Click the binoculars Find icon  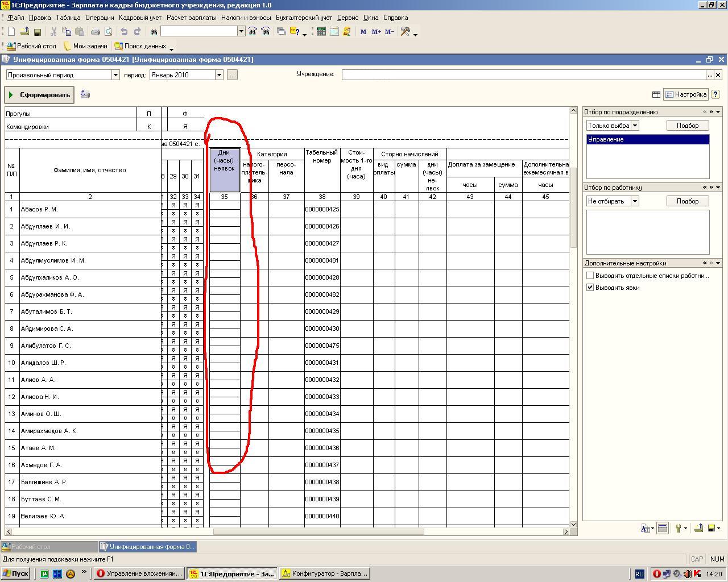(x=154, y=32)
